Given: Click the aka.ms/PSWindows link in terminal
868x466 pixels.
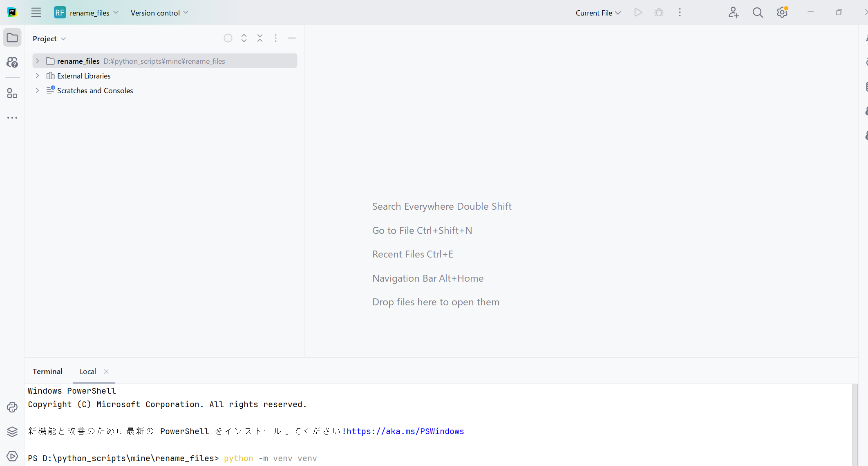Looking at the screenshot, I should click(405, 431).
